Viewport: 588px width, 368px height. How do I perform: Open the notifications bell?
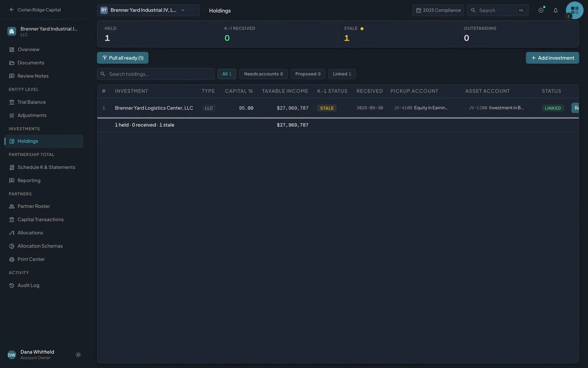556,10
